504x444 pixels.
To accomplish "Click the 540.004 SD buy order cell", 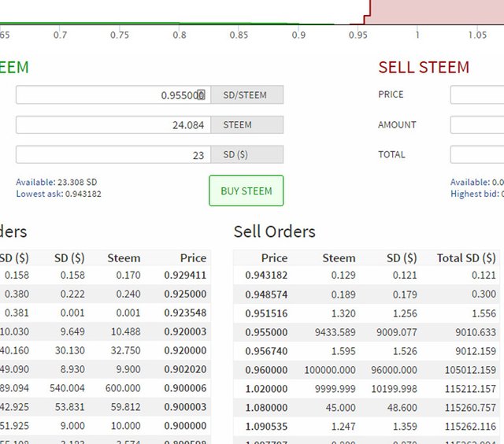I will [67, 388].
